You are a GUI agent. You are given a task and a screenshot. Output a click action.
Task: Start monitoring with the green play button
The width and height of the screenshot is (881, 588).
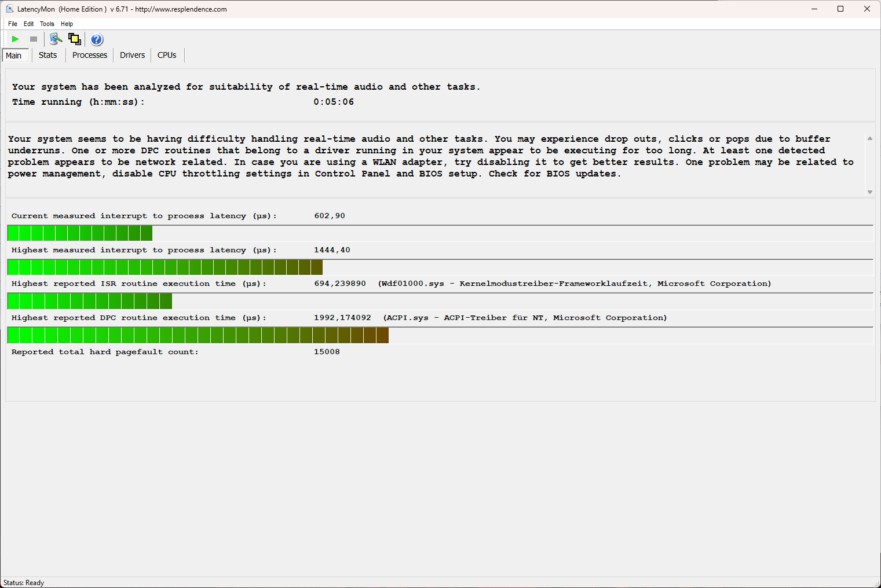pos(15,39)
